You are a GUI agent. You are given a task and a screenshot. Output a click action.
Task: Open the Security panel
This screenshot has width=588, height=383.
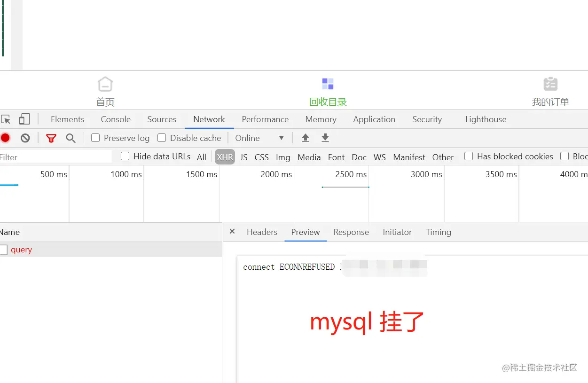coord(427,119)
